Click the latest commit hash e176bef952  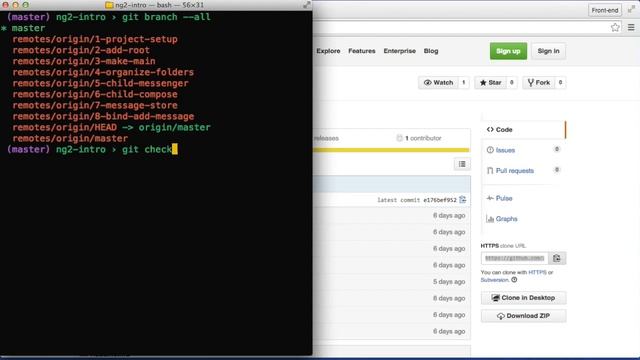click(x=440, y=200)
